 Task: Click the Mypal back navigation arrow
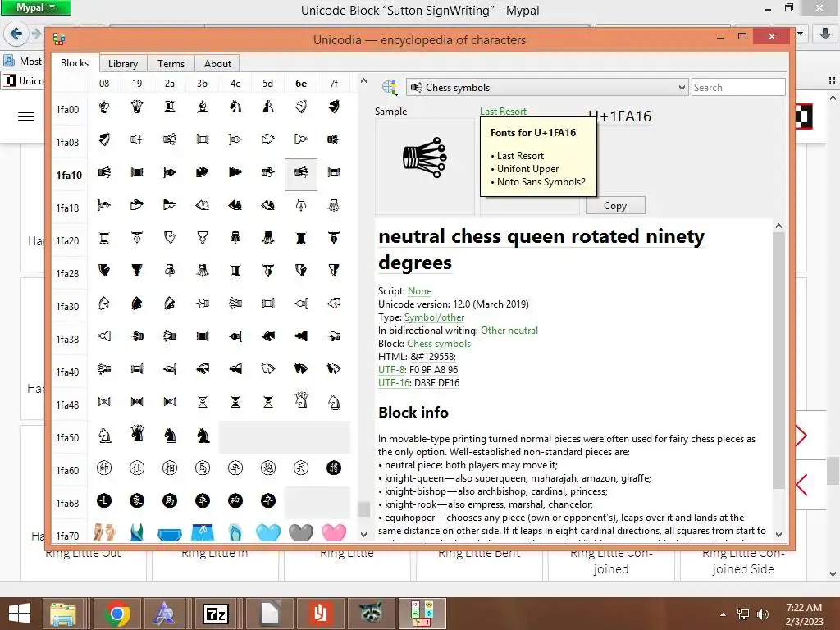click(x=16, y=34)
